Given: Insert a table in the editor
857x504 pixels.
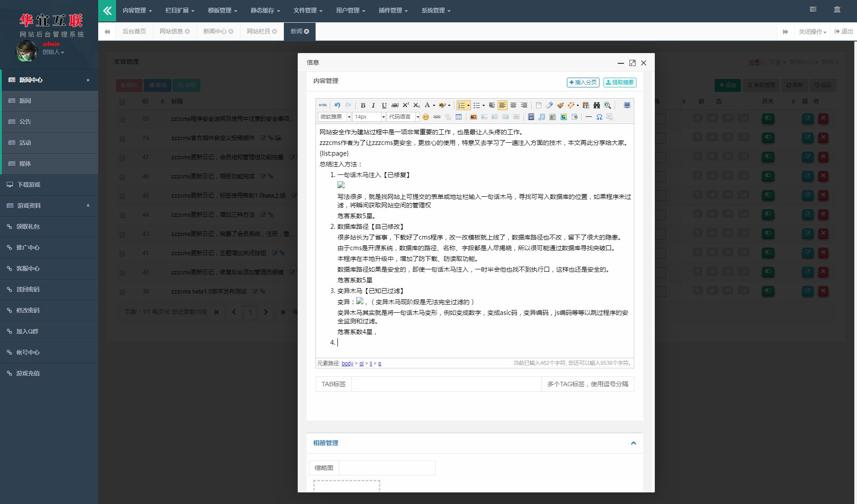Looking at the screenshot, I should click(x=458, y=117).
